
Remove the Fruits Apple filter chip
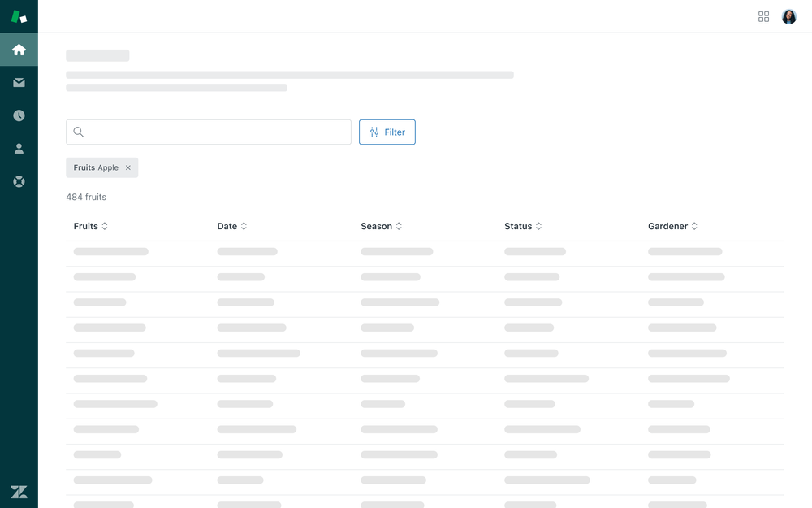(127, 167)
